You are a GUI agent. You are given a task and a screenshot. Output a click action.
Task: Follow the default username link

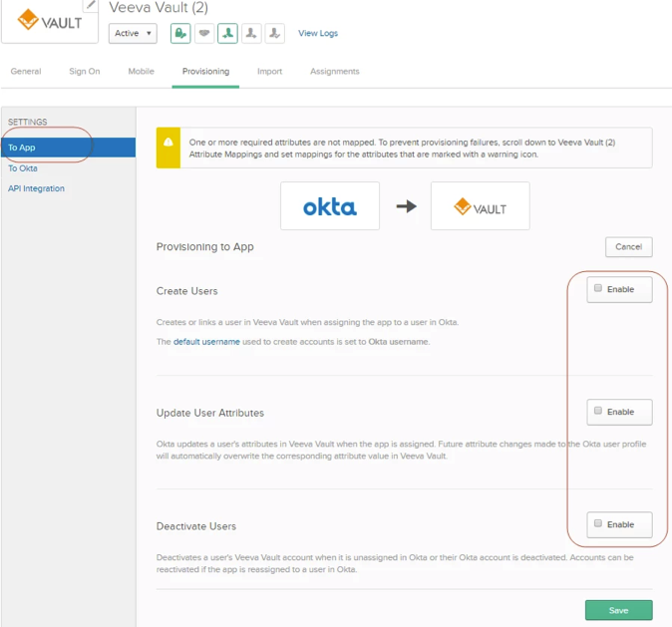[206, 342]
